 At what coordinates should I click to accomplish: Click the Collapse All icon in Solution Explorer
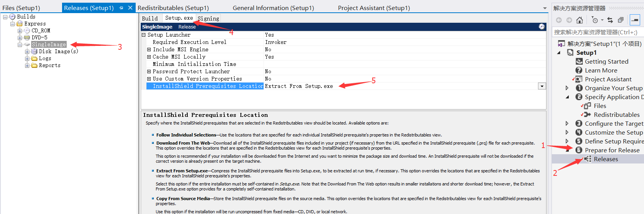[x=620, y=20]
